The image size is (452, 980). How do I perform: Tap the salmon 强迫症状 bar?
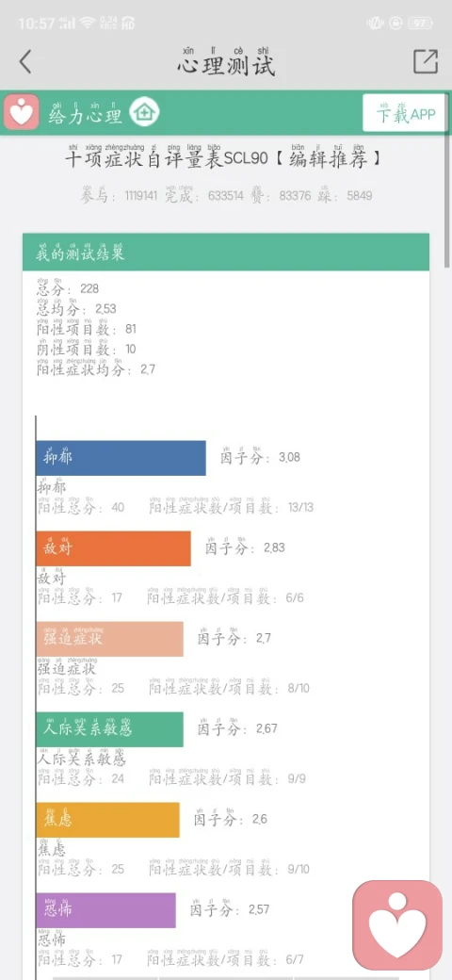(x=109, y=639)
